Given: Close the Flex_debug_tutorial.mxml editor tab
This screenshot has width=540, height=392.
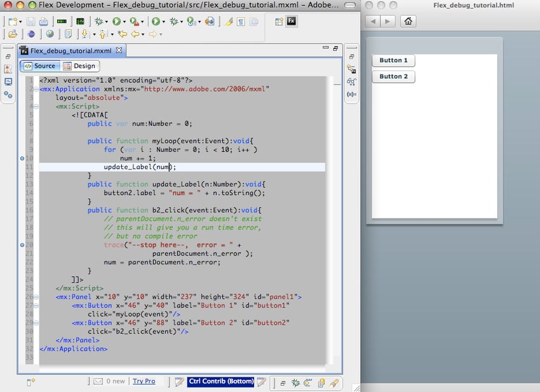Looking at the screenshot, I should coord(119,50).
